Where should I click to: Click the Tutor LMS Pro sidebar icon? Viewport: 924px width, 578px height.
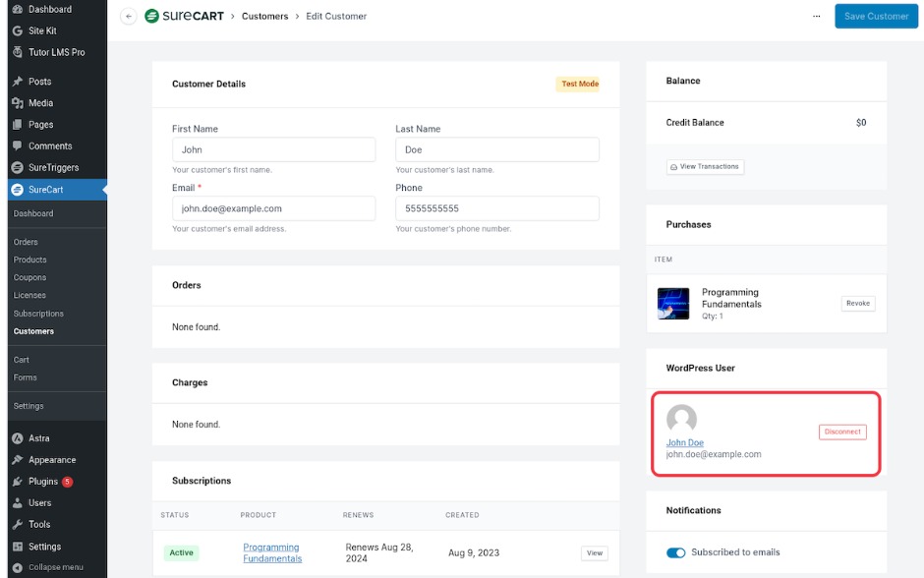(x=18, y=52)
